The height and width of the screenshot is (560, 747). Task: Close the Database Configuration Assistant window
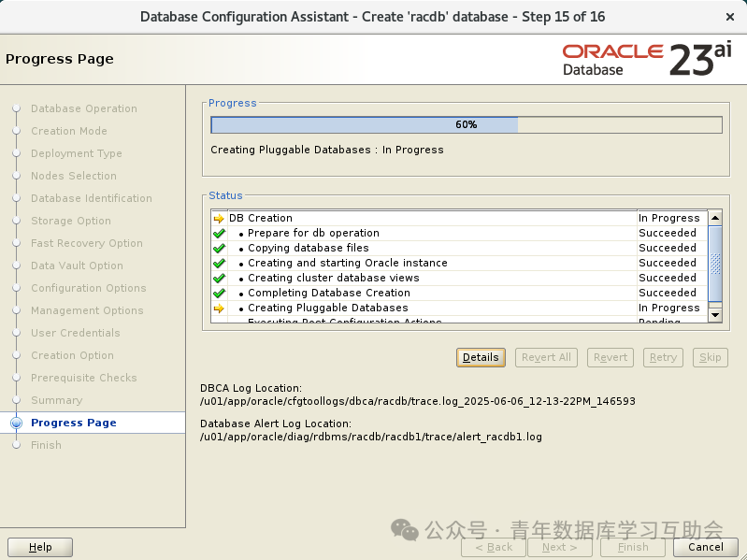pos(730,17)
